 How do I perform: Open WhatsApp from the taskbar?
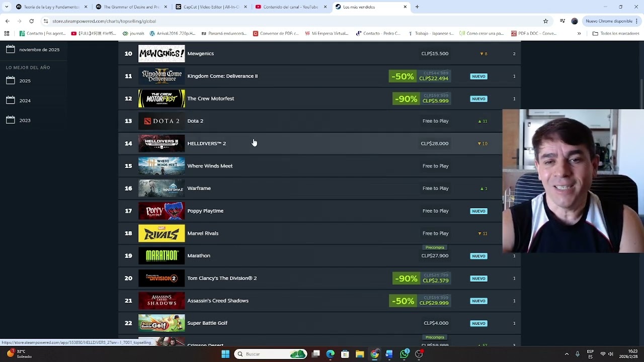point(405,354)
